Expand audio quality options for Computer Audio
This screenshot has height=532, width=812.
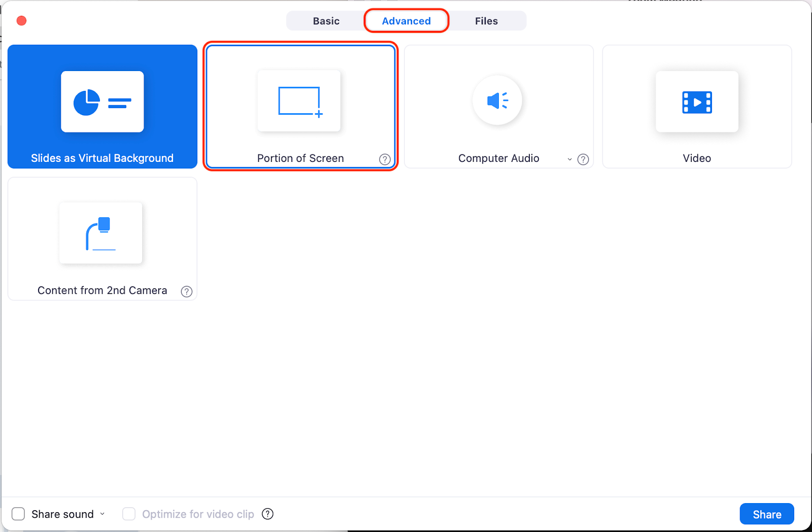[569, 159]
